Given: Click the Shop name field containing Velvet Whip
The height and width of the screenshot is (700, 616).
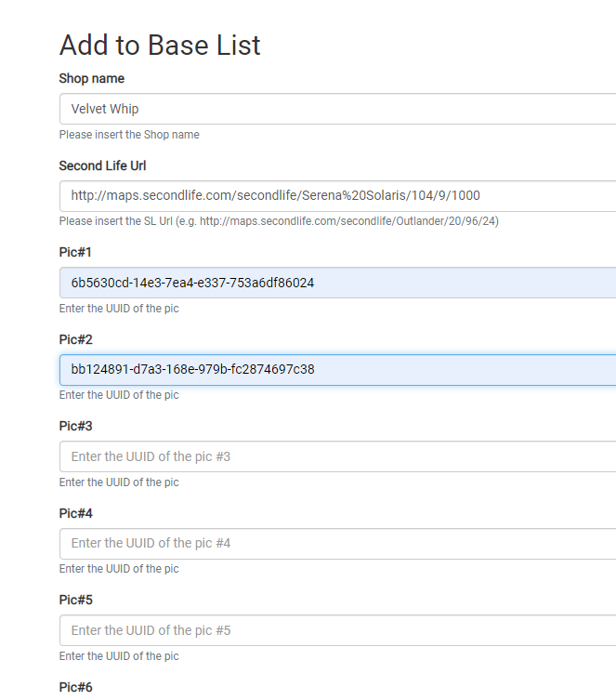Looking at the screenshot, I should point(336,109).
